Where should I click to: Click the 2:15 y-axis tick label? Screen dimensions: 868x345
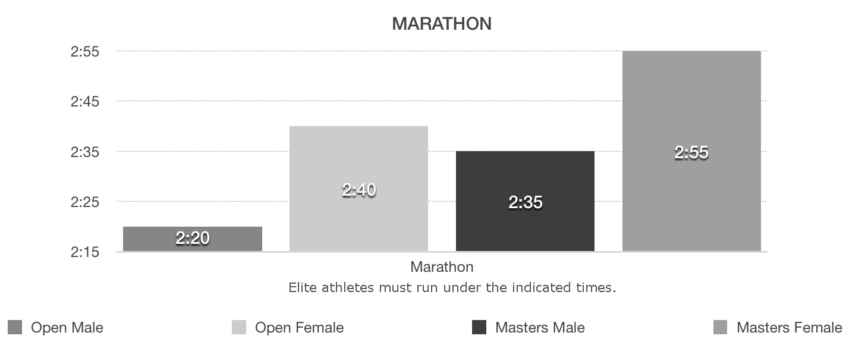[84, 252]
